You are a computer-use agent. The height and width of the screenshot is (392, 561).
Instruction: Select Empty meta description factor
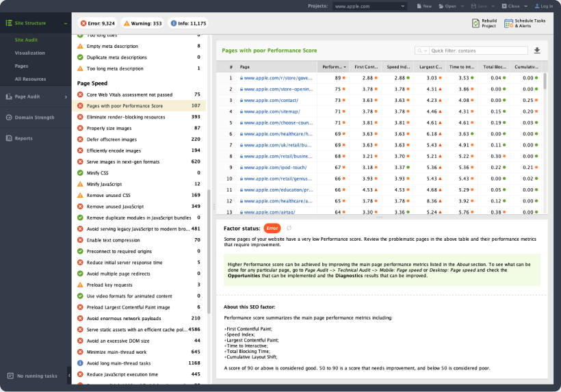[140, 46]
